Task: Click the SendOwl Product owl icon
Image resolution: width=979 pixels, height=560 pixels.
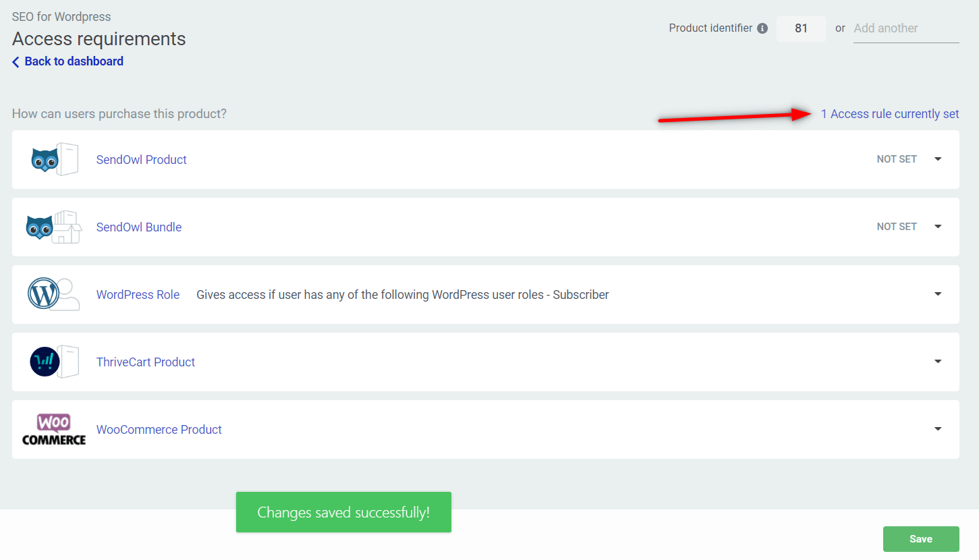Action: tap(45, 159)
